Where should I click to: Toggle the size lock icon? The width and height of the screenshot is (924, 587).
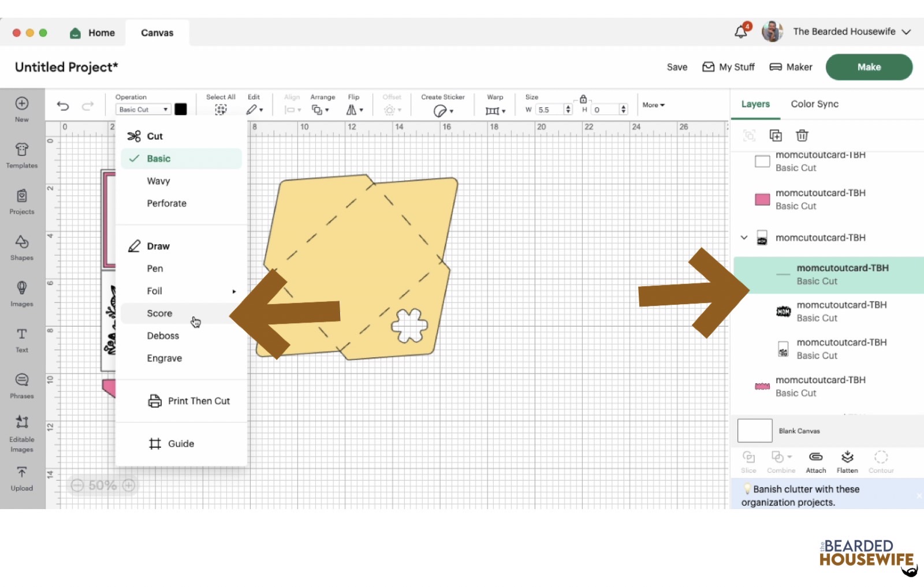[x=583, y=99]
